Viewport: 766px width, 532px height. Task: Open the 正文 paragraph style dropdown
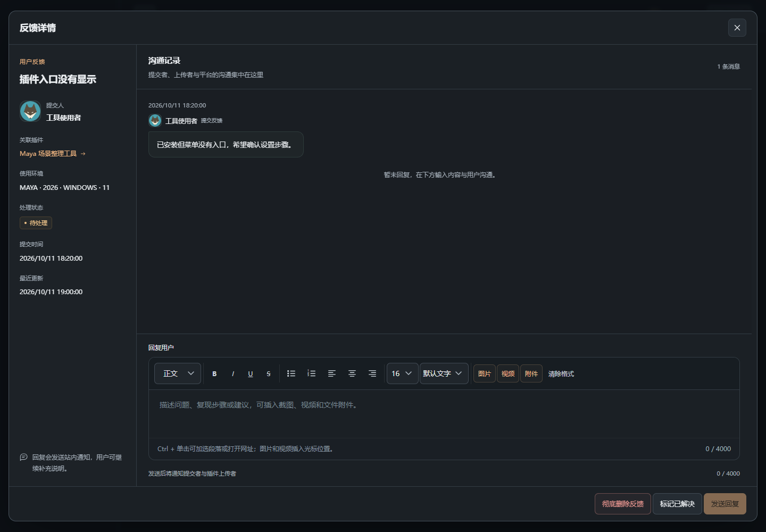pos(178,373)
